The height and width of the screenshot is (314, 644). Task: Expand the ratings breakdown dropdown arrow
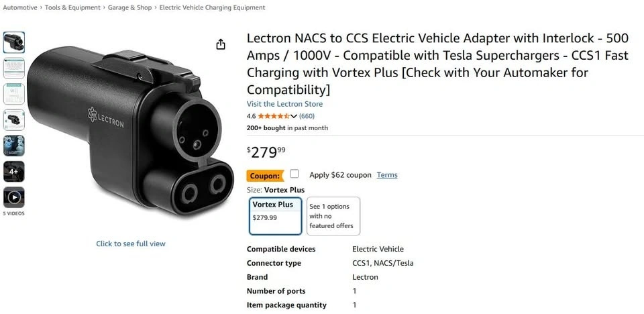tap(294, 116)
